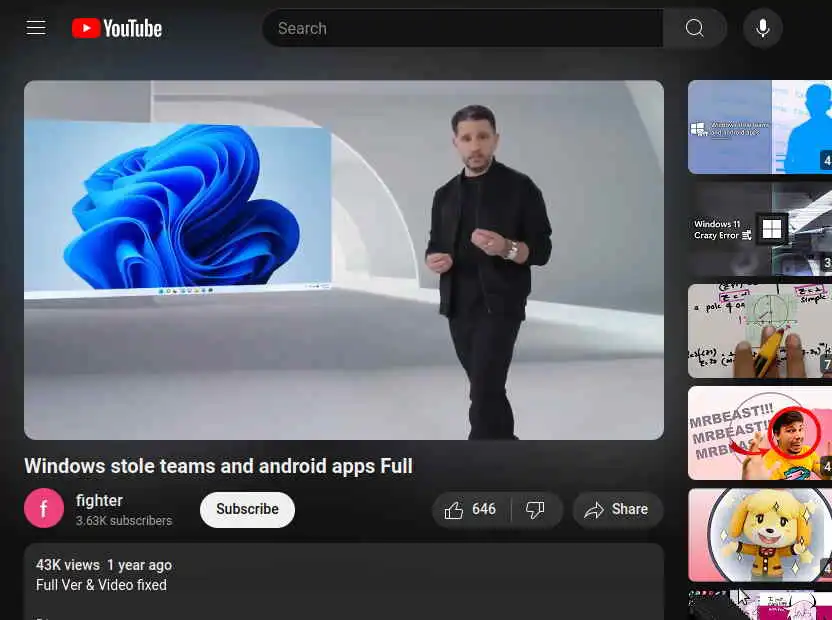Click the 3.63K subscribers text

(124, 521)
